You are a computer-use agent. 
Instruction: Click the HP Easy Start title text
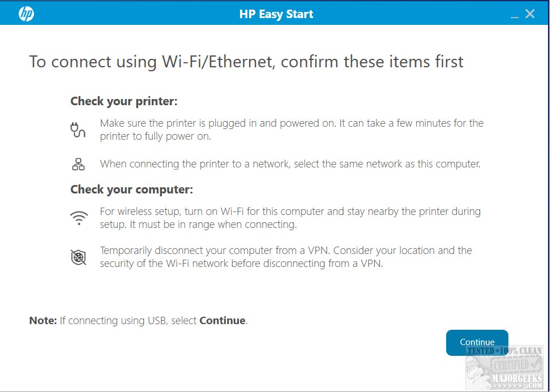pyautogui.click(x=276, y=14)
